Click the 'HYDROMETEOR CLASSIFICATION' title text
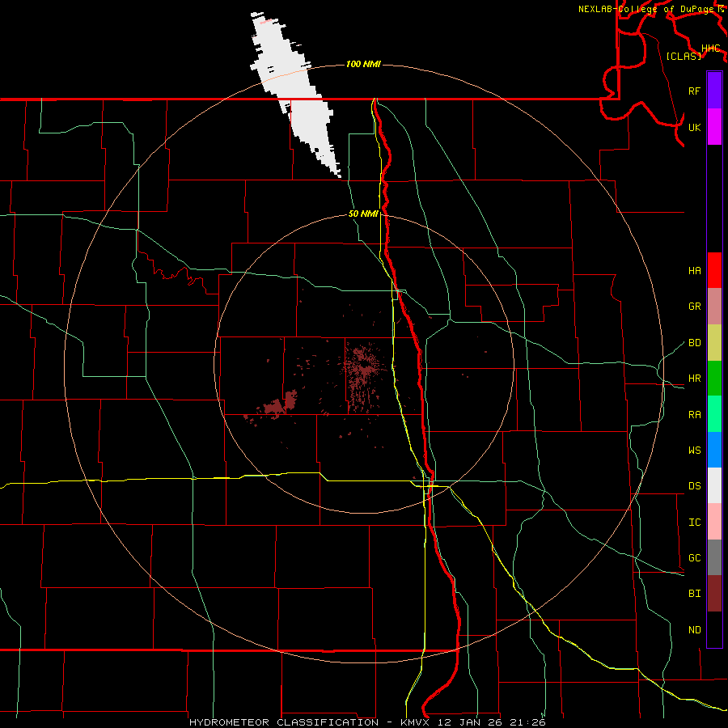The height and width of the screenshot is (728, 728). [284, 722]
